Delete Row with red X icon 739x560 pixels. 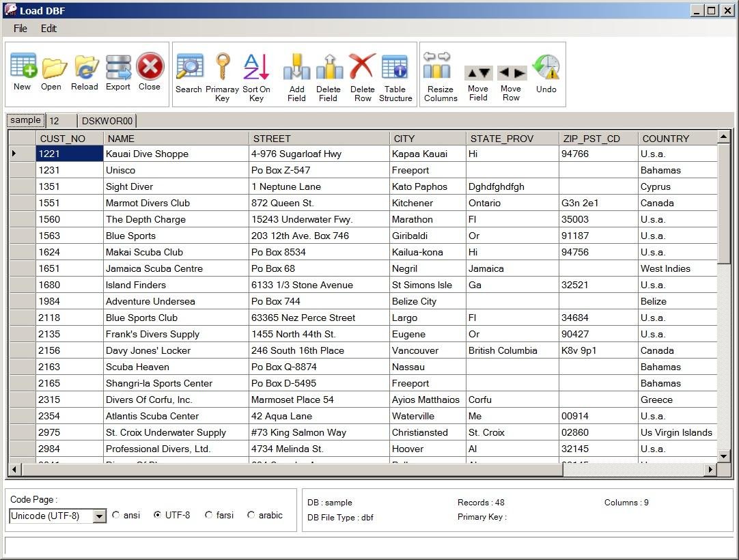(362, 67)
